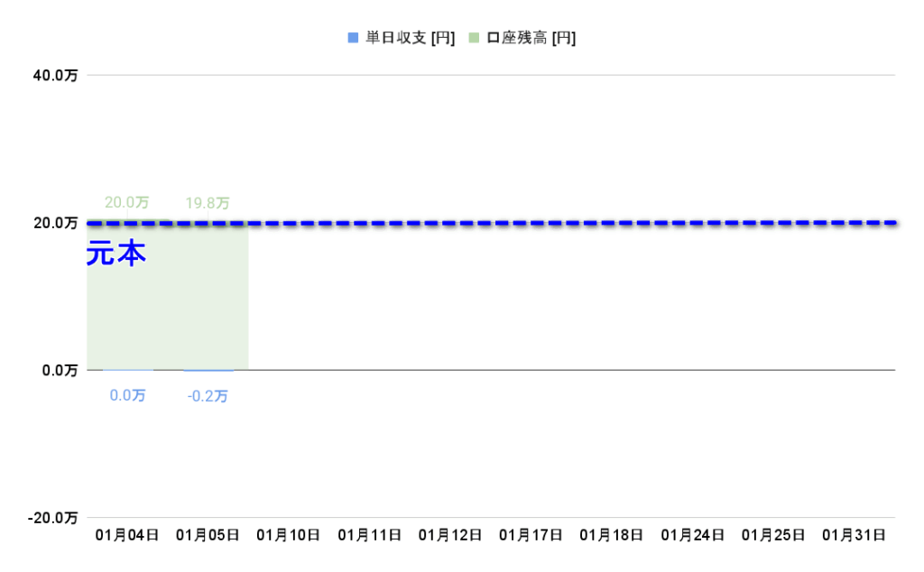Click the green 20.0万 data label above the bar
The image size is (924, 572).
click(x=127, y=203)
